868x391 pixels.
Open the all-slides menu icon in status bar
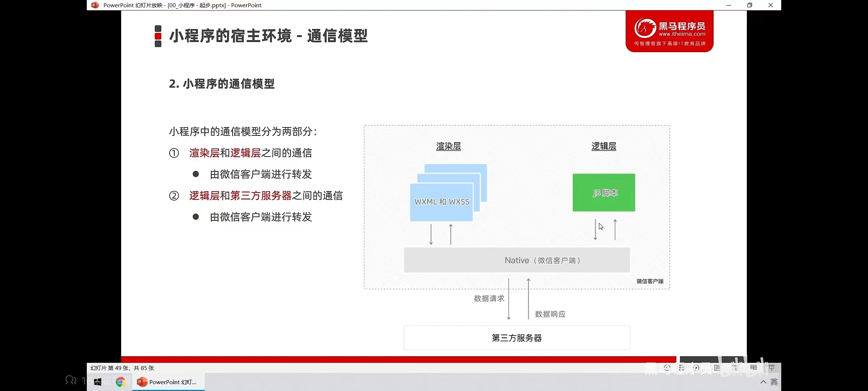click(x=681, y=368)
